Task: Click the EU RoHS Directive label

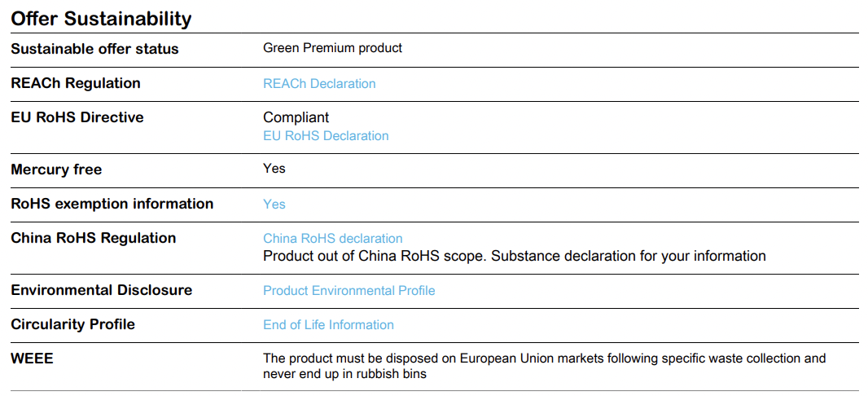Action: 77,117
